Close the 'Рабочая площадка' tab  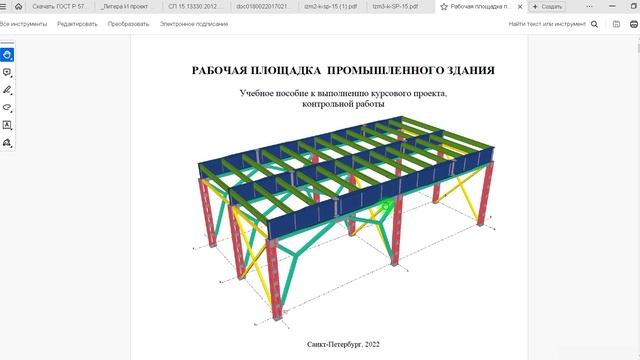point(520,7)
